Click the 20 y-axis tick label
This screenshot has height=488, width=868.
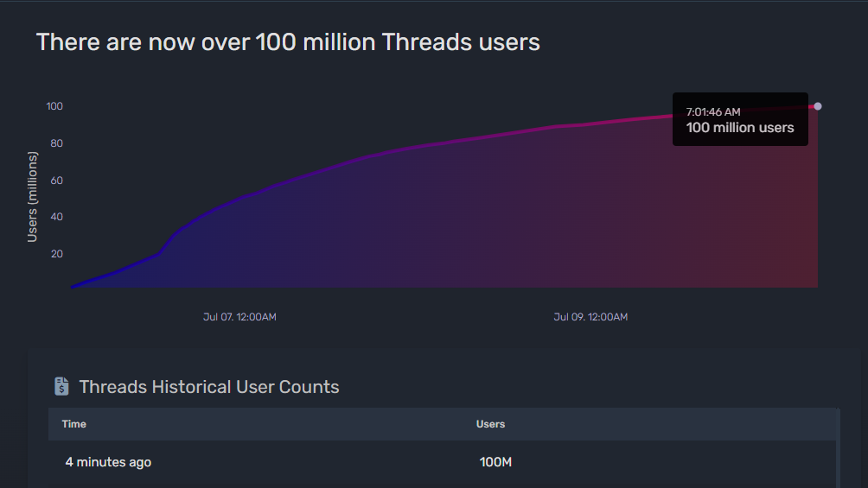coord(57,254)
